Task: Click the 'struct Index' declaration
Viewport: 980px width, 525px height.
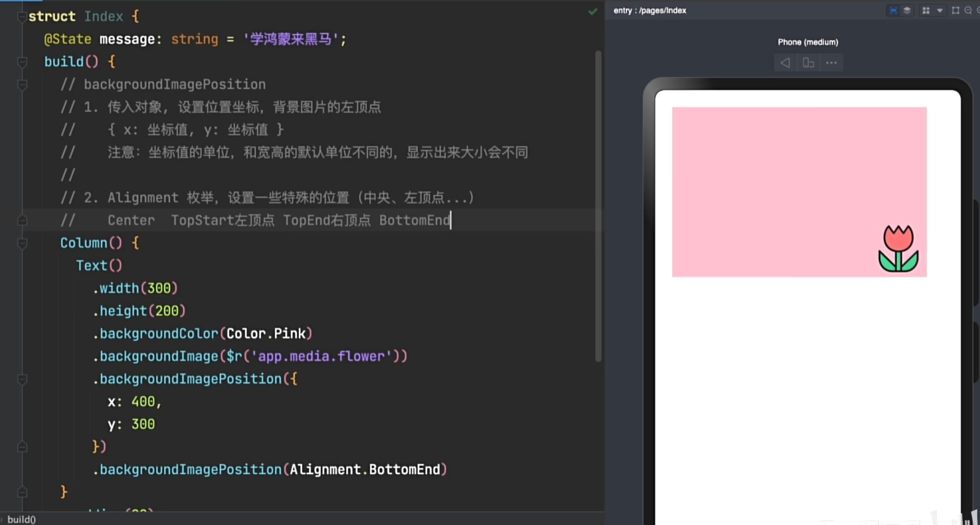Action: pyautogui.click(x=76, y=17)
